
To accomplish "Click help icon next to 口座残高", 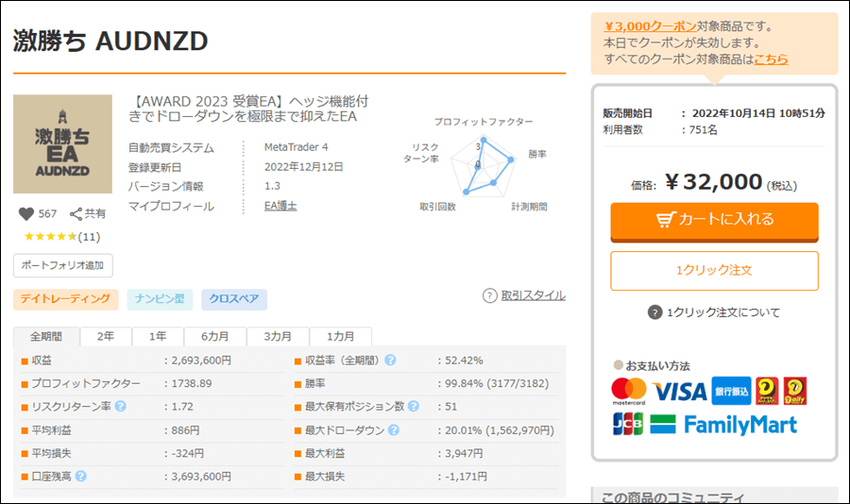I will coord(81,476).
